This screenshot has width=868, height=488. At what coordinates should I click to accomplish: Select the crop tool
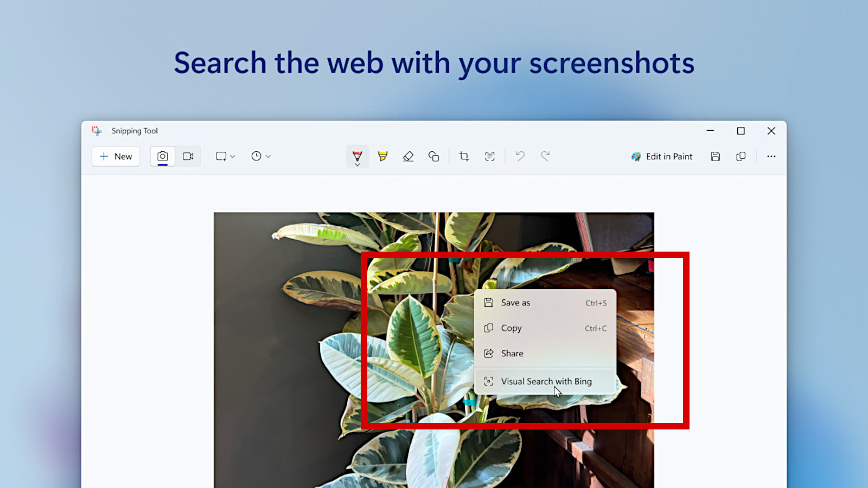pos(464,156)
